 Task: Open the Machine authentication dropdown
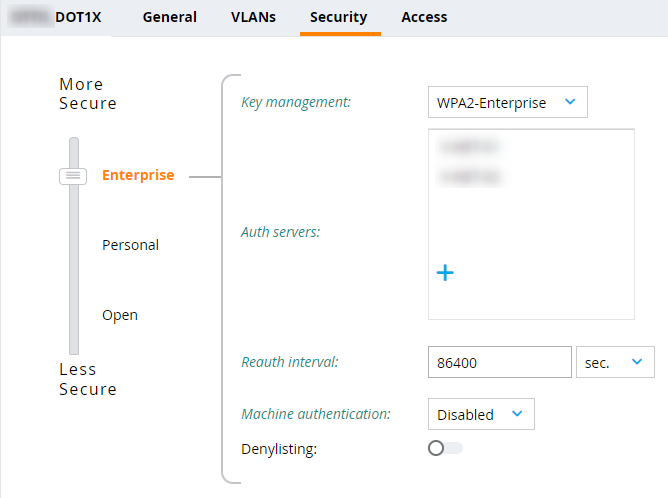[481, 414]
